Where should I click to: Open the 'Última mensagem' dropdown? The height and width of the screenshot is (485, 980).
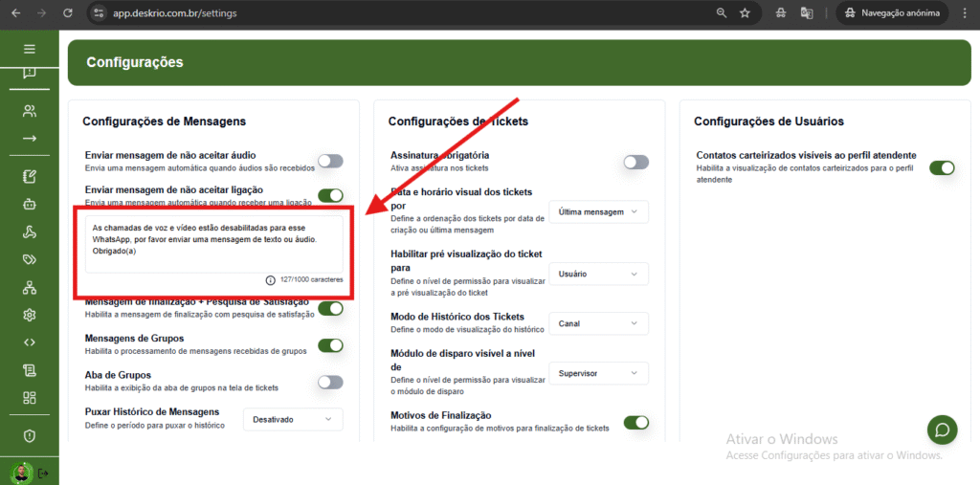tap(598, 211)
